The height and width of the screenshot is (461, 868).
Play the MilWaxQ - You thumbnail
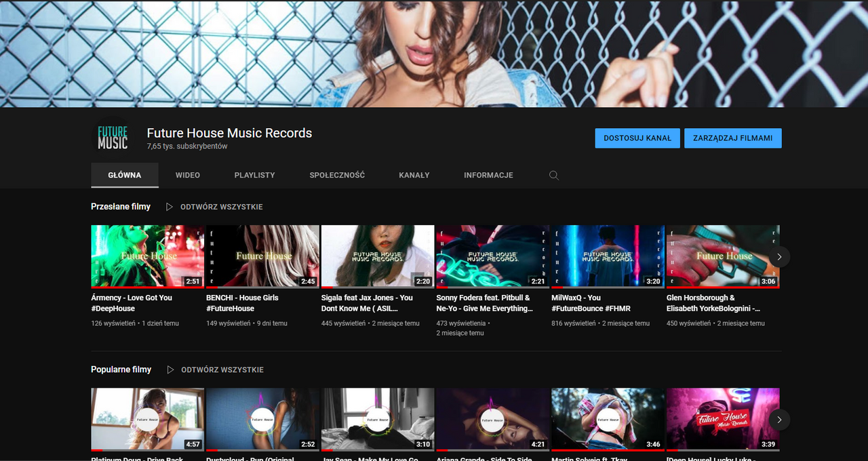pyautogui.click(x=608, y=257)
